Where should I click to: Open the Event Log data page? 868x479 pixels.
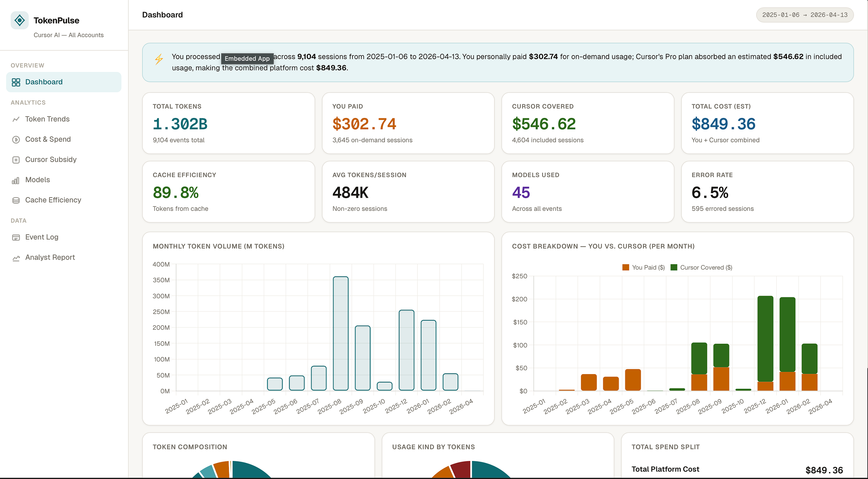click(64, 237)
